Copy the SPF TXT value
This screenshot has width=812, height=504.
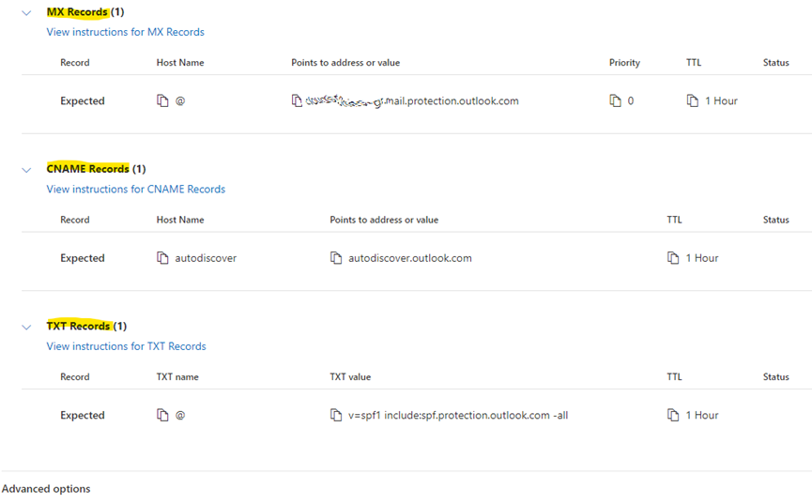(x=336, y=415)
